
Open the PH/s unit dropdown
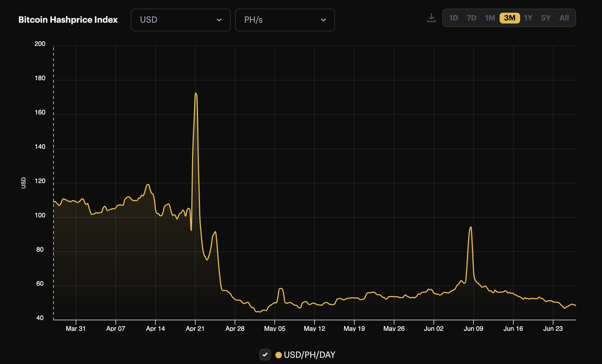(x=285, y=20)
